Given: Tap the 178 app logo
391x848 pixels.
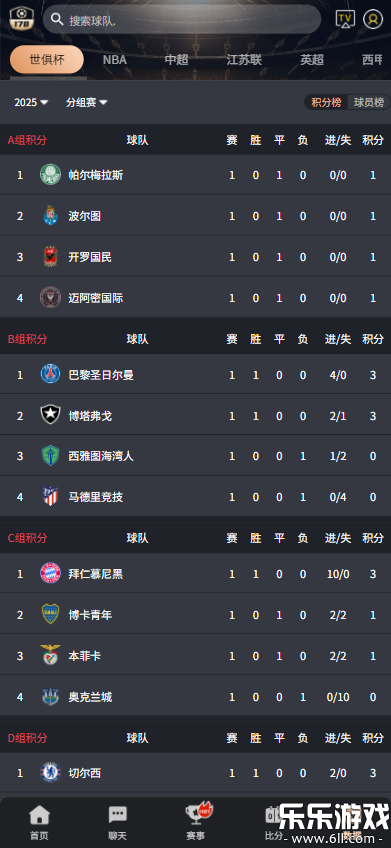Looking at the screenshot, I should [22, 19].
